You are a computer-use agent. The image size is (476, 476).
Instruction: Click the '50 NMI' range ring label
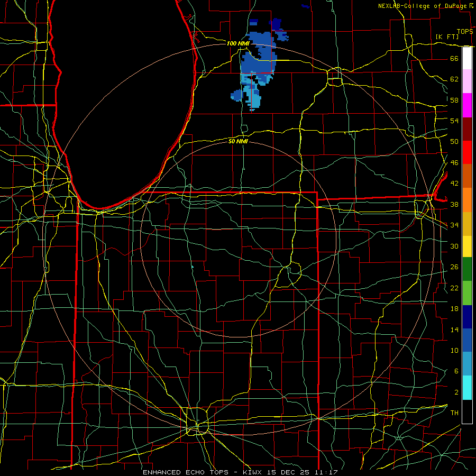pos(238,141)
